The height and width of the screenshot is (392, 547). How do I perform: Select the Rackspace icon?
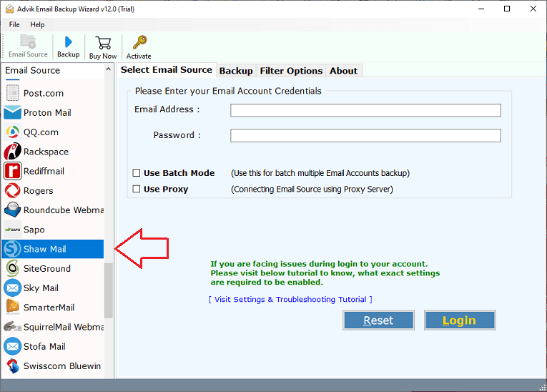coord(13,152)
